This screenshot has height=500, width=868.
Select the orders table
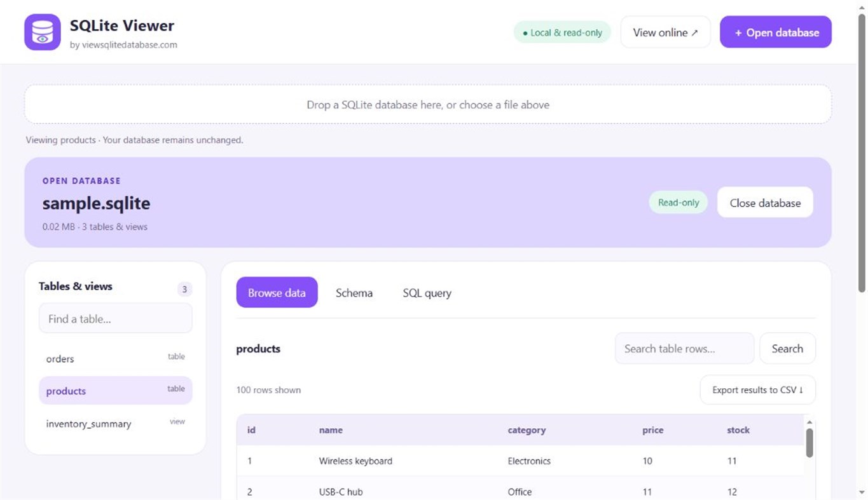coord(115,358)
